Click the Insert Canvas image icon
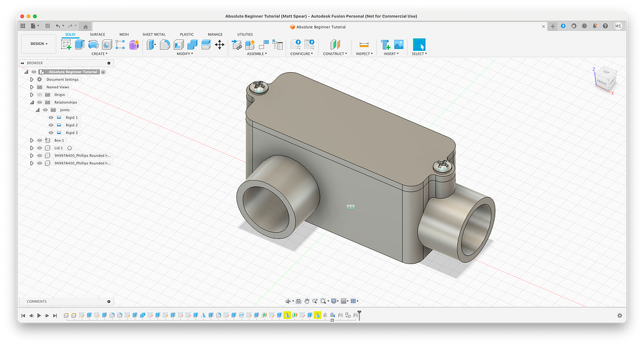The width and height of the screenshot is (644, 346). (x=399, y=44)
